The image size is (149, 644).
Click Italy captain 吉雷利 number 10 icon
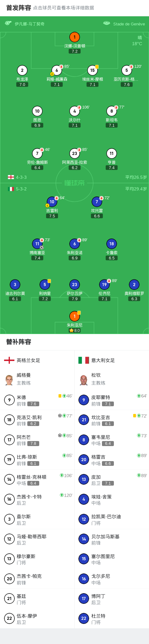pyautogui.click(x=52, y=202)
